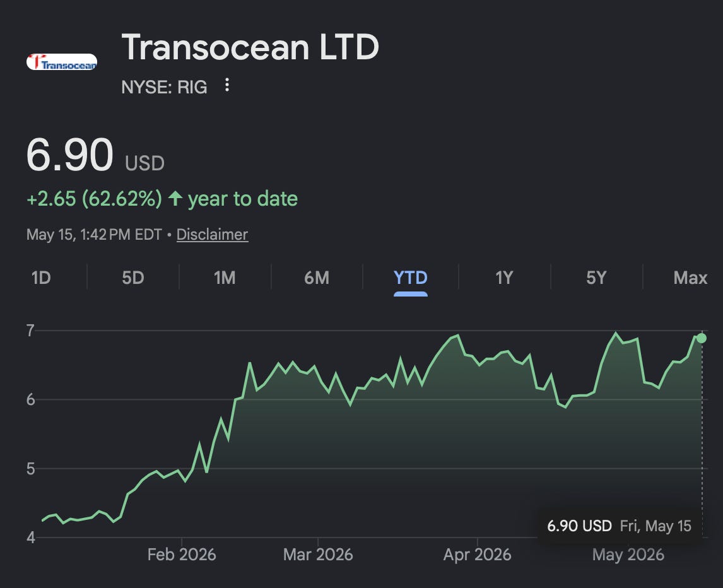Switch to the 5D range tab
723x588 pixels.
(x=132, y=278)
